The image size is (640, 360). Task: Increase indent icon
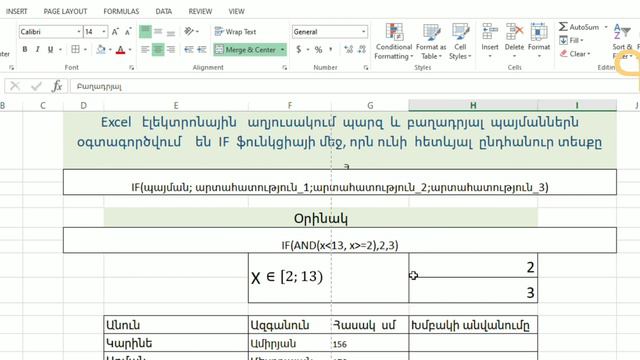pos(202,49)
